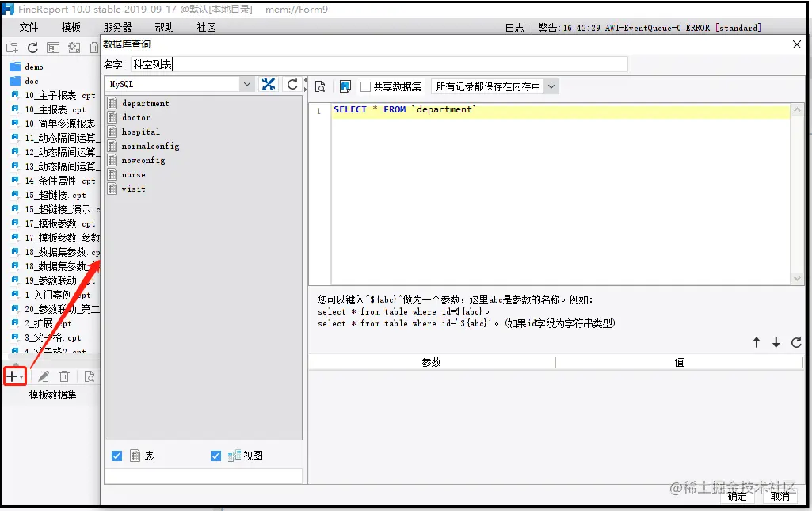Move parameter up with arrow icon
Image resolution: width=812 pixels, height=511 pixels.
(757, 342)
